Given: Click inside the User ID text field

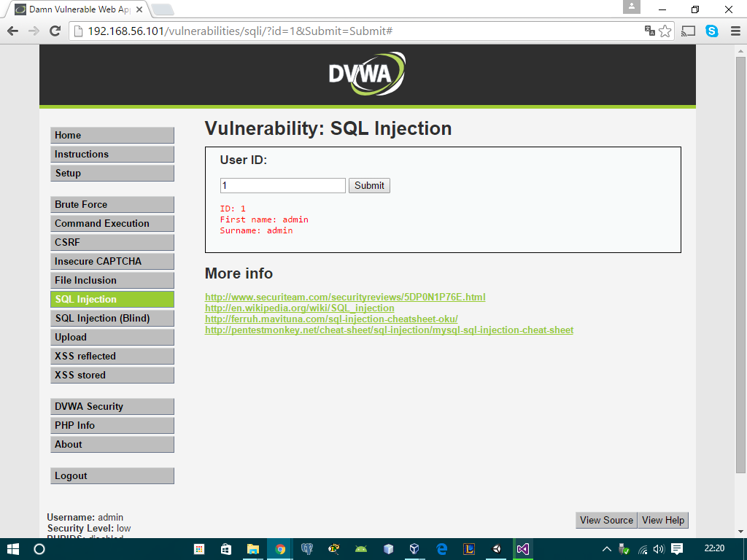Looking at the screenshot, I should pos(282,185).
